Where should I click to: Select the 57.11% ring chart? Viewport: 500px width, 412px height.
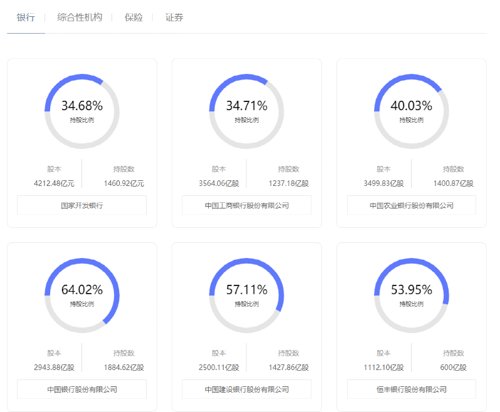(x=247, y=295)
